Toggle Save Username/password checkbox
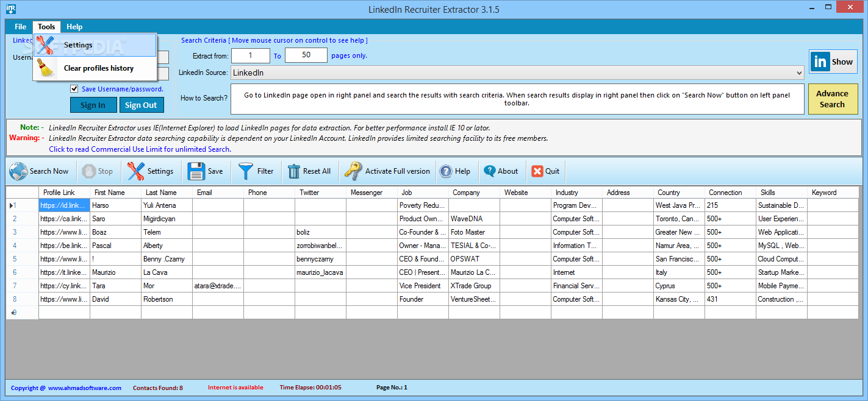Image resolution: width=868 pixels, height=401 pixels. click(74, 88)
